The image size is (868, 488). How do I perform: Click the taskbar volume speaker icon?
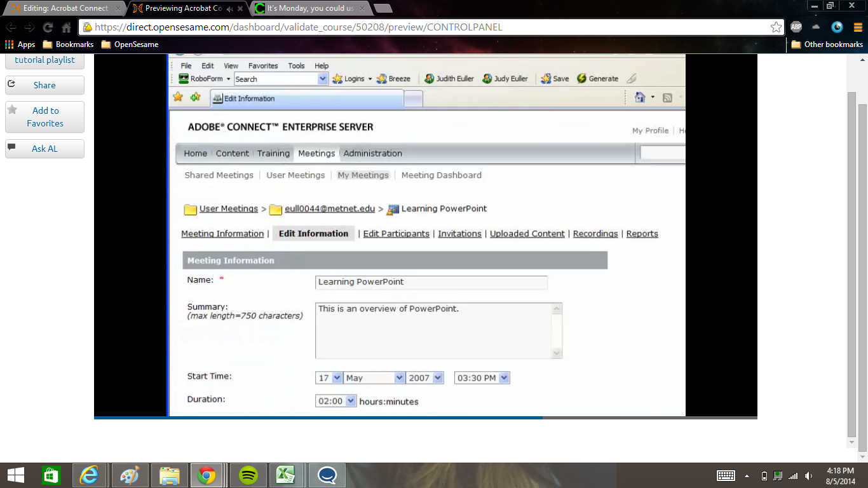pos(808,475)
